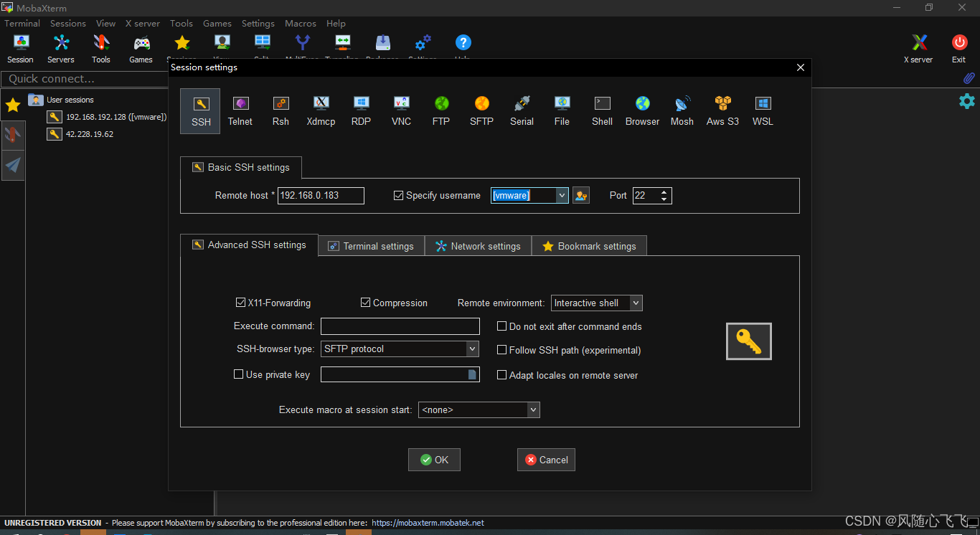This screenshot has width=980, height=535.
Task: Click the red Exit power icon
Action: [958, 43]
